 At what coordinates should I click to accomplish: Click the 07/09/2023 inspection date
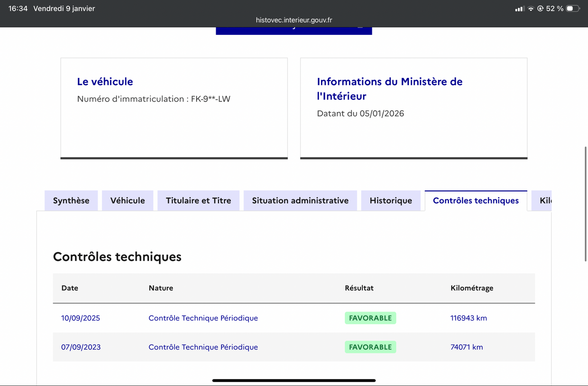point(81,347)
